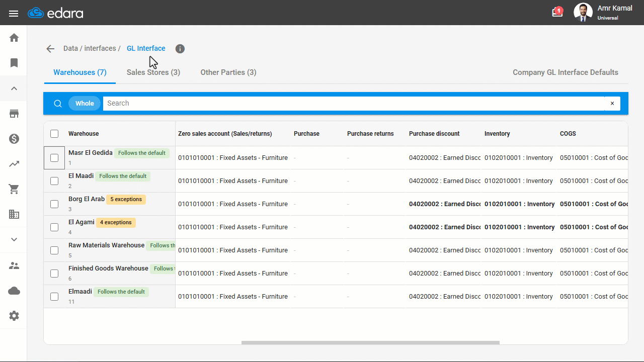Check the El Maadi row checkbox

pos(54,181)
